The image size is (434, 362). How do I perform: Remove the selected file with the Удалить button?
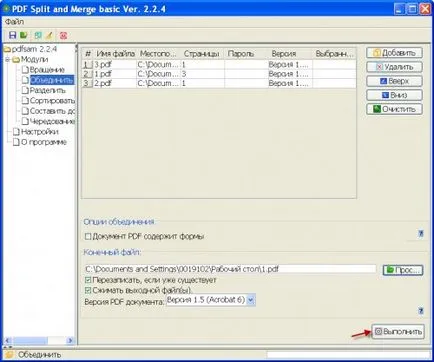(394, 67)
